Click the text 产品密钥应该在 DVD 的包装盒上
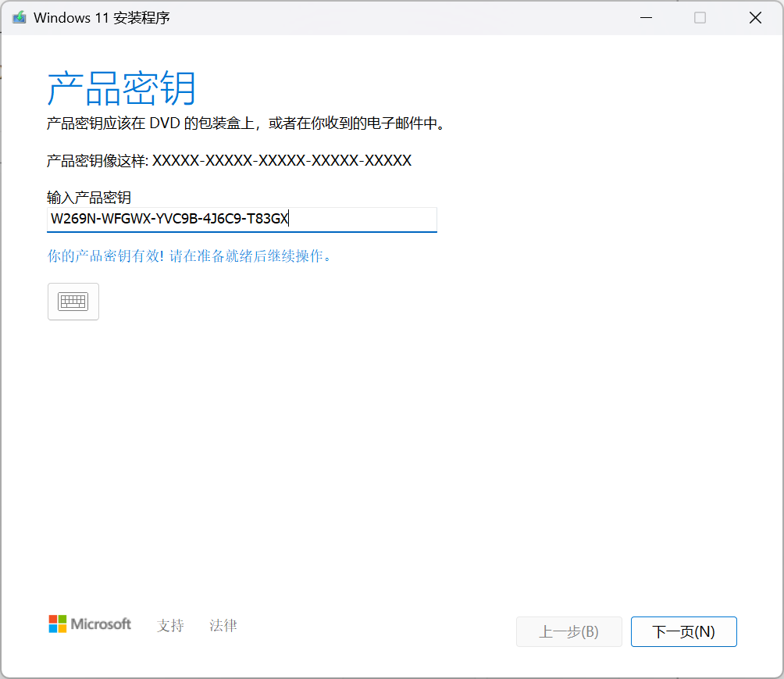This screenshot has height=679, width=784. 151,123
